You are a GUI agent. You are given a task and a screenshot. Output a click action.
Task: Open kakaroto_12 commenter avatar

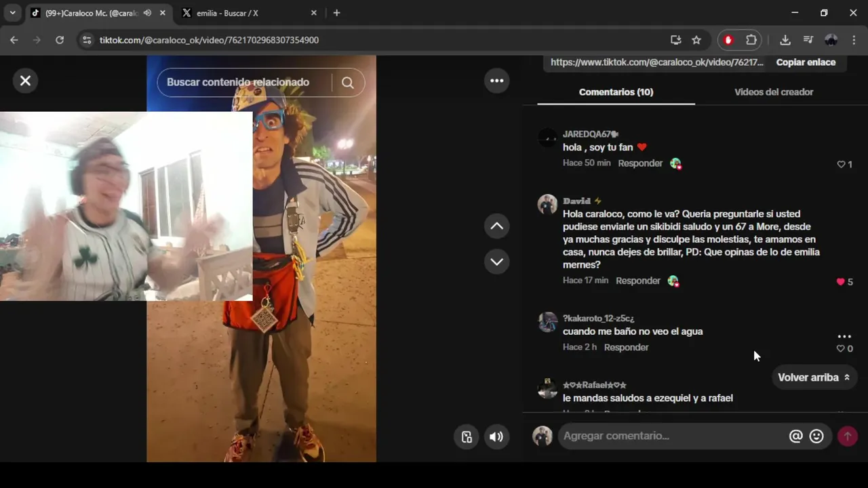[x=547, y=322]
